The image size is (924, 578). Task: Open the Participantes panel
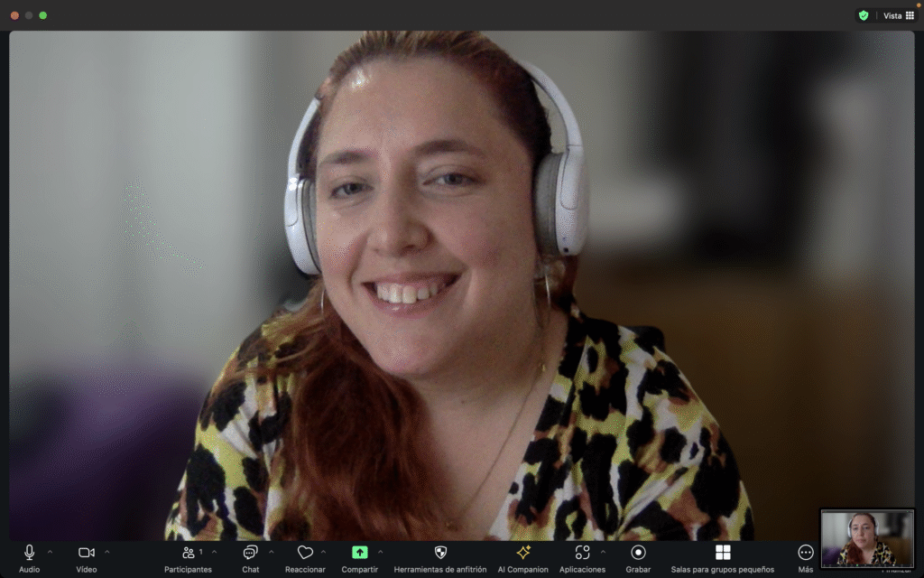(x=188, y=552)
